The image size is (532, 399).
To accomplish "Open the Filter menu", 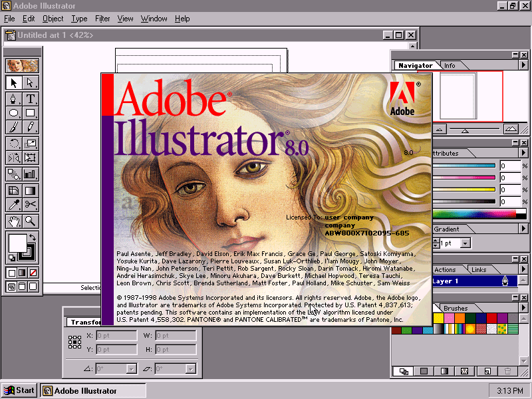I will pyautogui.click(x=102, y=18).
